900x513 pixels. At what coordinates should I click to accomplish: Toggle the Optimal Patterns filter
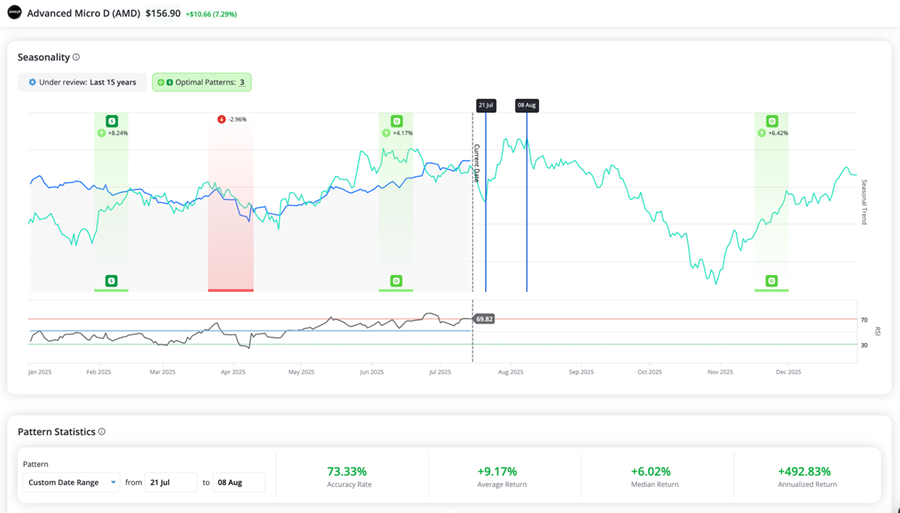point(201,82)
